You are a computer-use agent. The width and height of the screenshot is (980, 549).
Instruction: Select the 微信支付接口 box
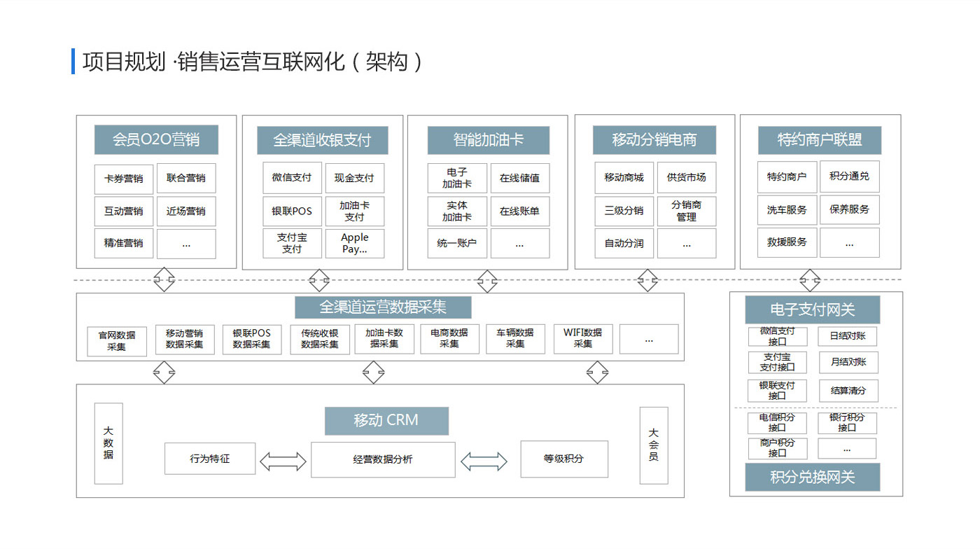(777, 337)
